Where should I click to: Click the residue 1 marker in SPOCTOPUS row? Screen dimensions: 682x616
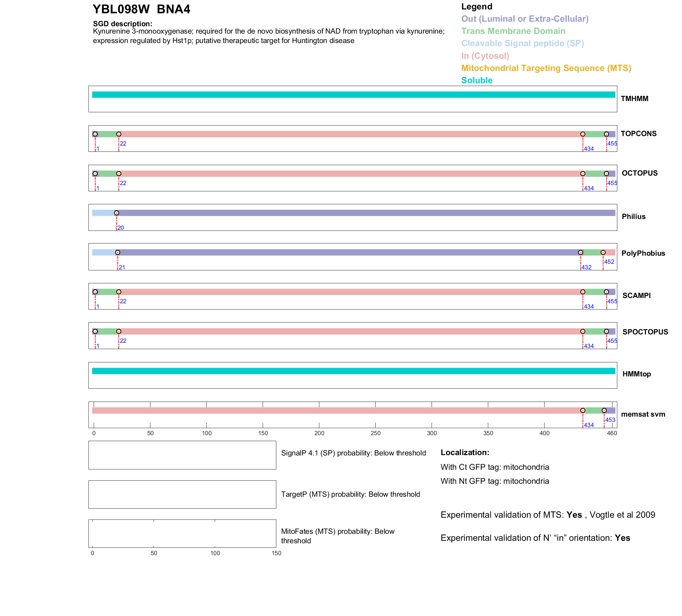tap(95, 332)
